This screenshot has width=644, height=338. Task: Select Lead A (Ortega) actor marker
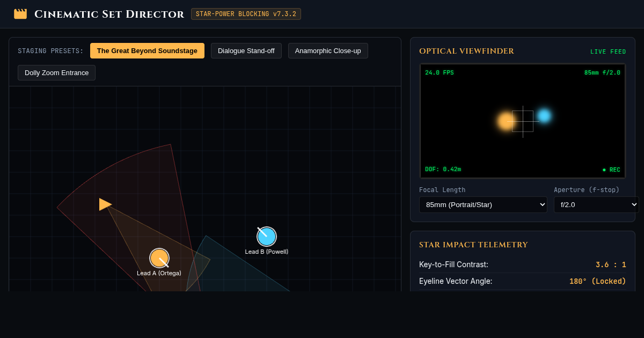point(159,258)
